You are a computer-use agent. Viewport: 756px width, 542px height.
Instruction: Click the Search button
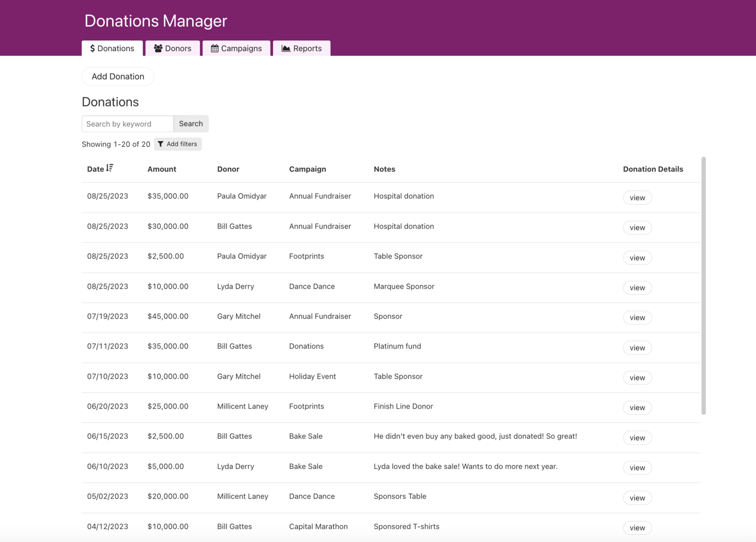pyautogui.click(x=191, y=124)
